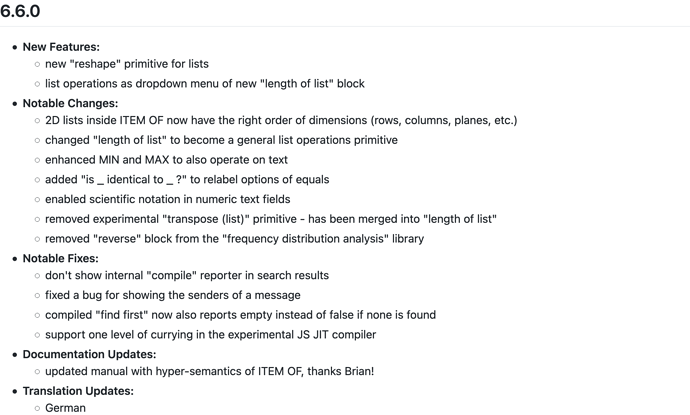Click the removed 'reverse' block entry
Image resolution: width=690 pixels, height=415 pixels.
[x=235, y=239]
